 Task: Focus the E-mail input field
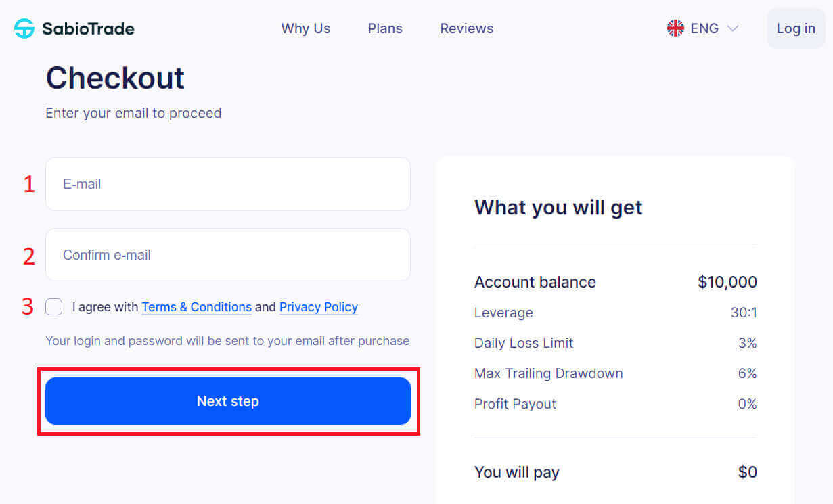tap(227, 183)
